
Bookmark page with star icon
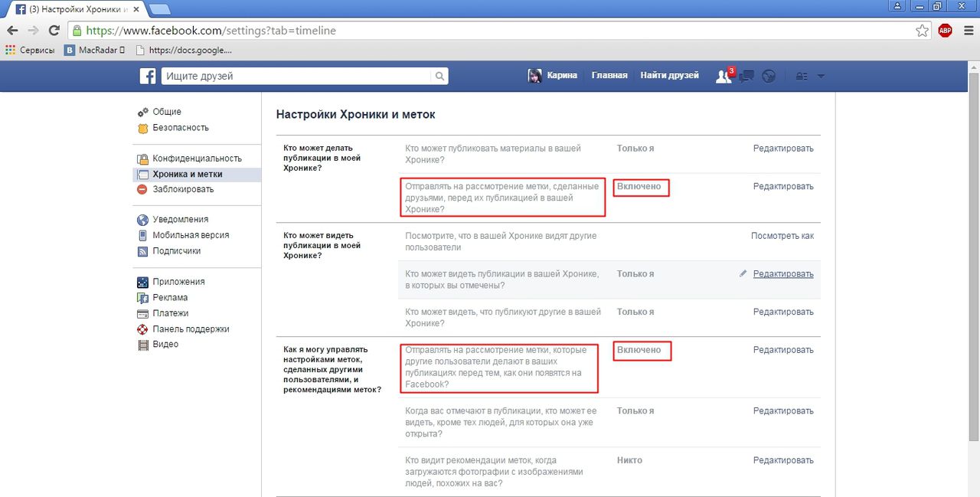click(x=923, y=31)
